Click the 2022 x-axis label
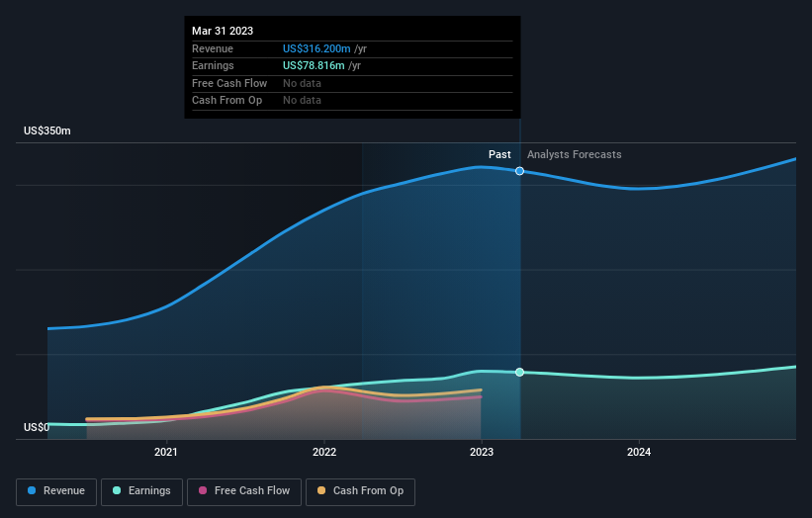The height and width of the screenshot is (518, 812). coord(324,452)
